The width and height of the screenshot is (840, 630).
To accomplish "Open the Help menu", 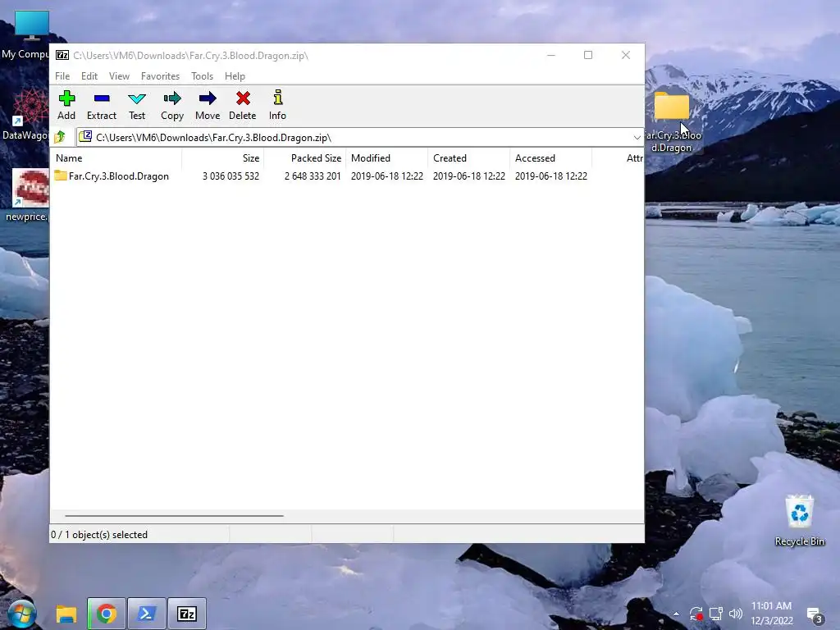I will tap(235, 76).
